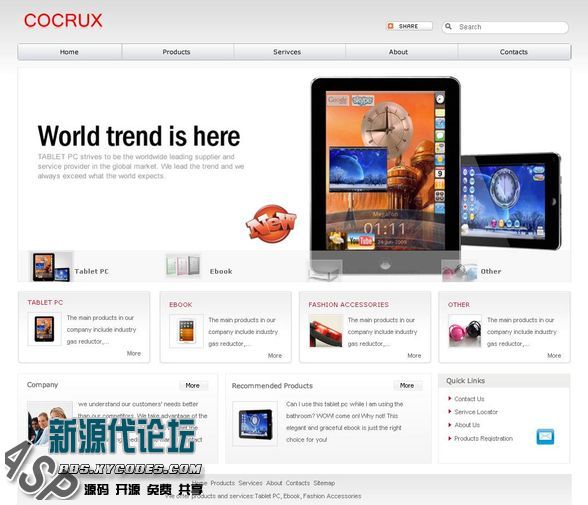Click the Quick Links heading

point(465,381)
